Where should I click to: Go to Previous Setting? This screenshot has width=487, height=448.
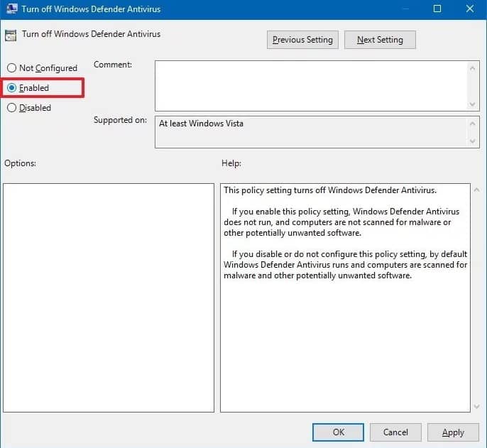pyautogui.click(x=302, y=40)
